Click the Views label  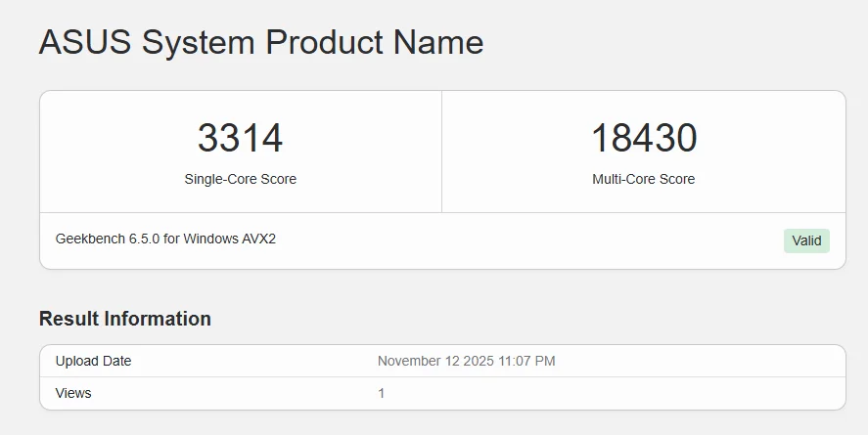click(x=73, y=393)
